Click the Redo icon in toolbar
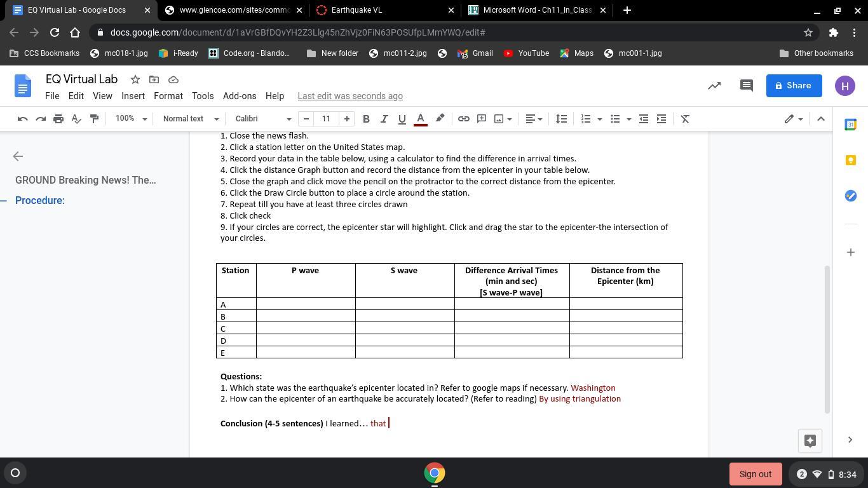This screenshot has height=488, width=868. (x=41, y=119)
